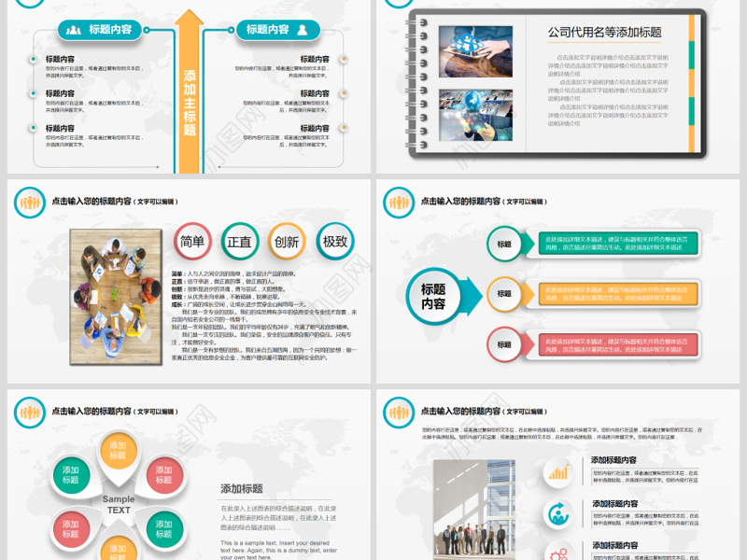Click the middle yellow arrow pointing to a 标题 circle
The width and height of the screenshot is (747, 560).
528,294
